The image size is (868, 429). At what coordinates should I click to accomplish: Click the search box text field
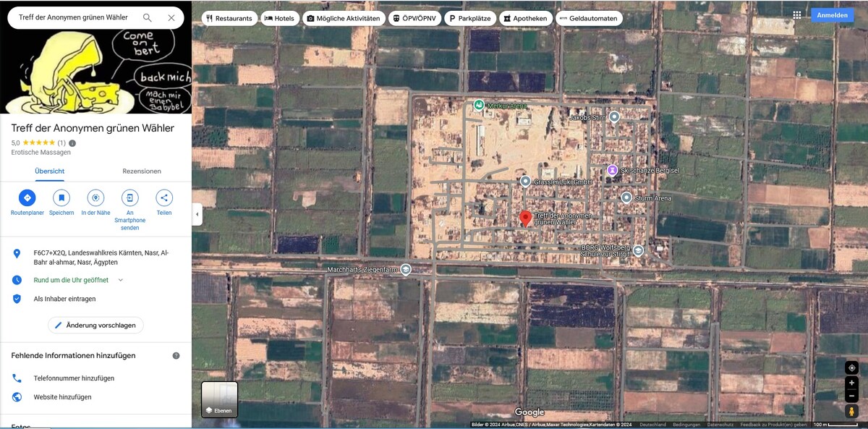click(73, 17)
